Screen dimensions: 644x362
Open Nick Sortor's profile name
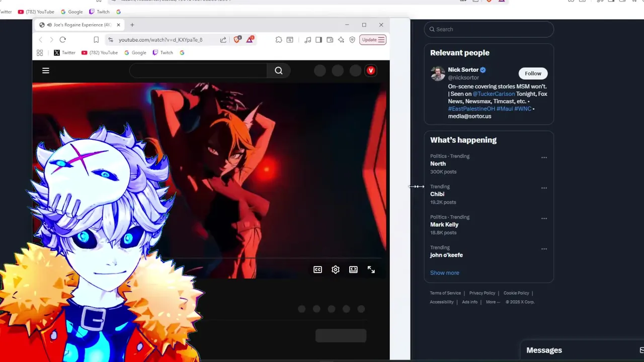click(463, 70)
